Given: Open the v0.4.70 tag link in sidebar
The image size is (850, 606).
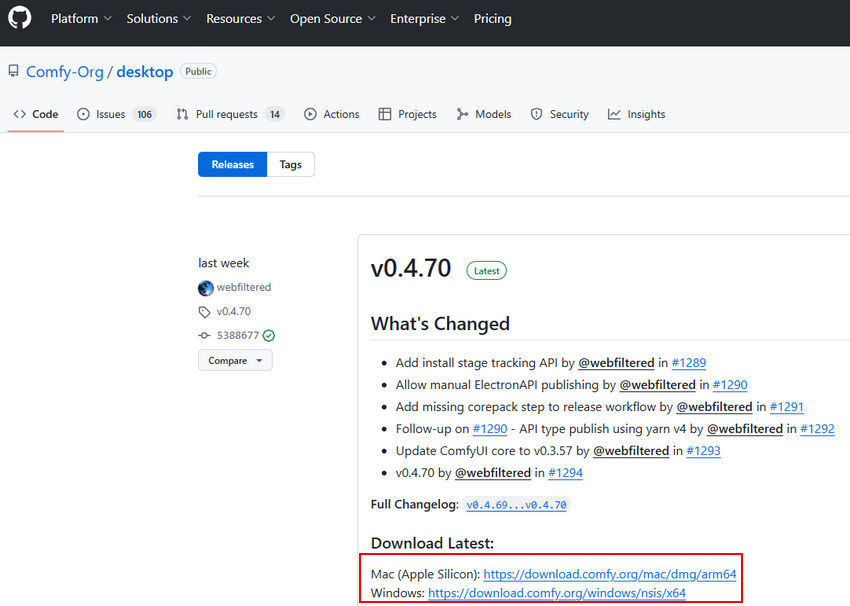Looking at the screenshot, I should click(x=234, y=311).
